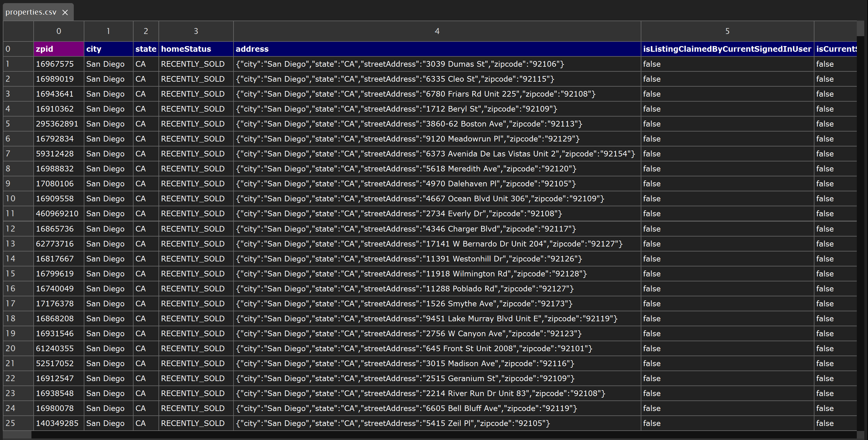This screenshot has width=868, height=440.
Task: Select the address cell with 3039 Dumas St
Action: [437, 64]
